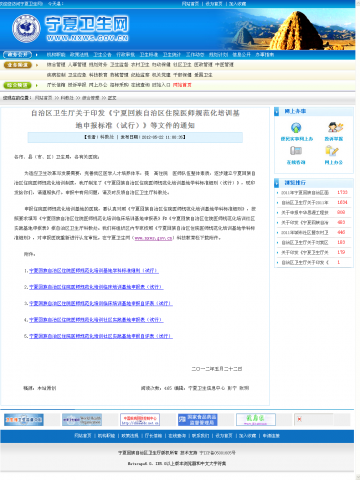Open the last ranking item with 1 view
The width and height of the screenshot is (360, 480).
[305, 262]
